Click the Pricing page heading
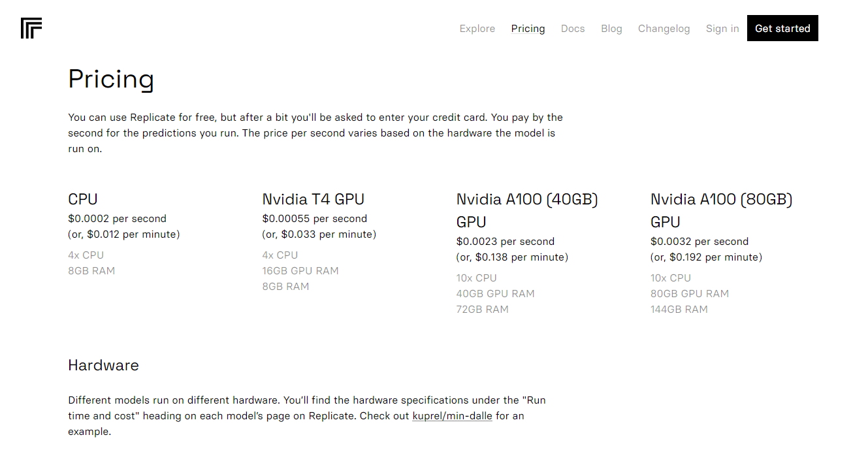868x450 pixels. pyautogui.click(x=111, y=80)
